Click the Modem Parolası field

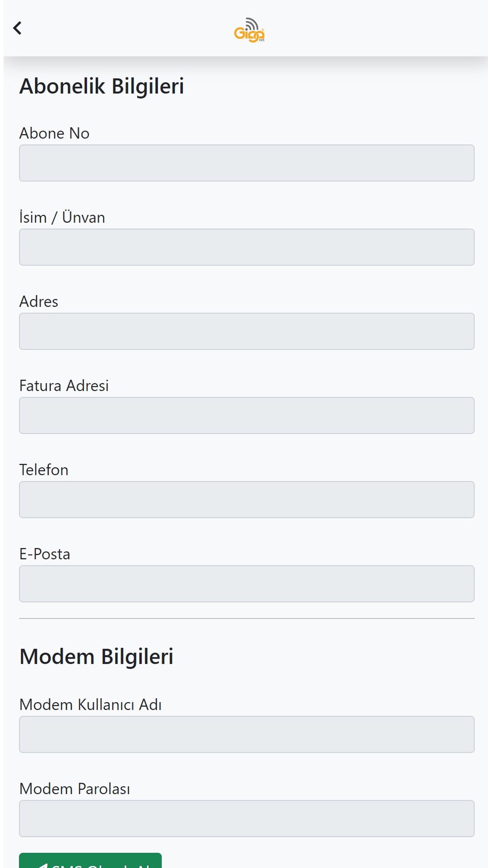(246, 818)
